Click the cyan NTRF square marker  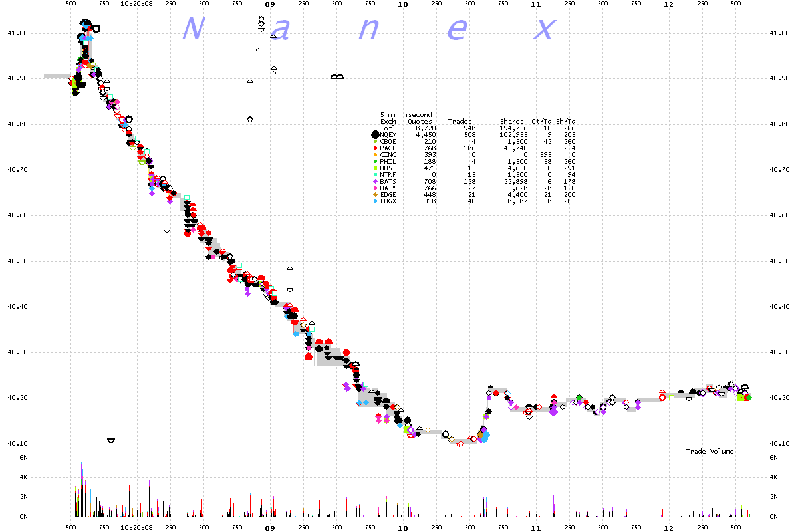pyautogui.click(x=374, y=175)
